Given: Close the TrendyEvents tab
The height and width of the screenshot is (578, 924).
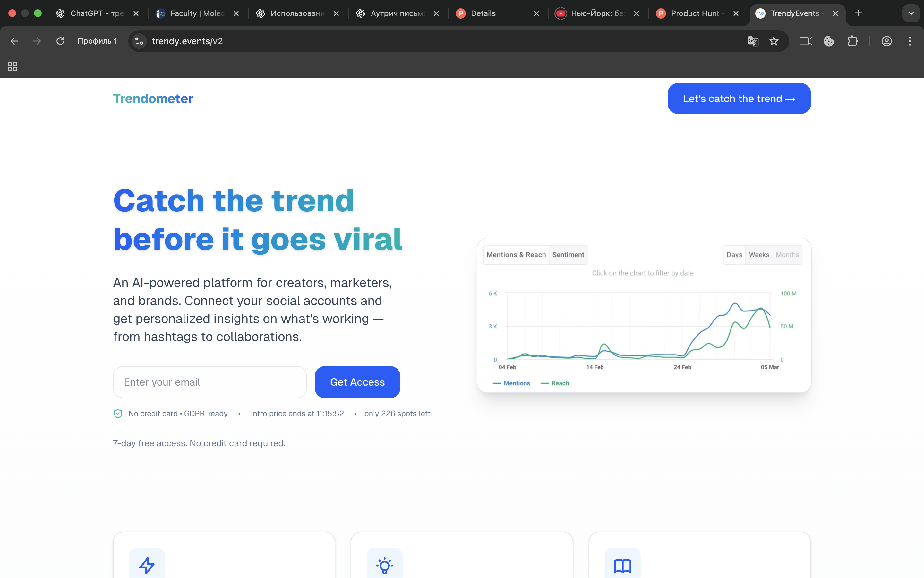Looking at the screenshot, I should (835, 13).
